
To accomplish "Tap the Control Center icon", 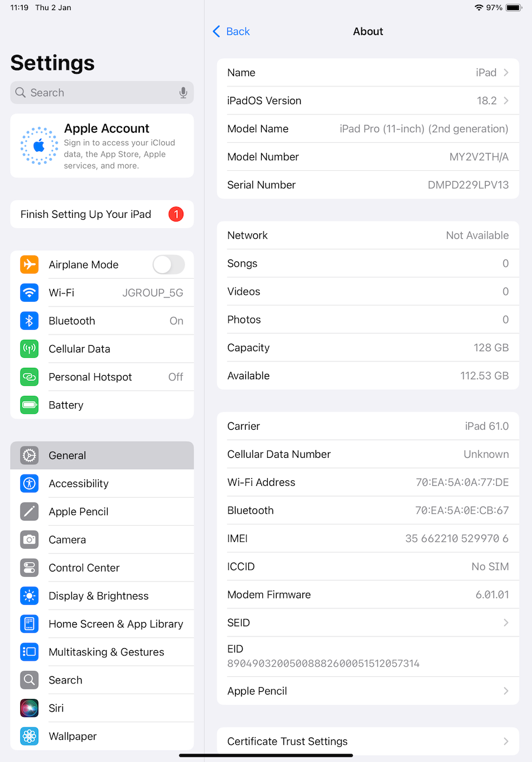I will point(29,567).
